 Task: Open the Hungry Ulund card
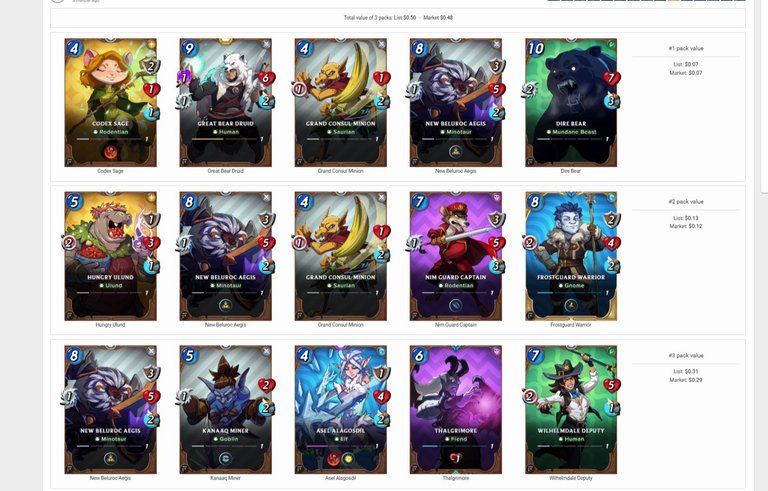pyautogui.click(x=111, y=256)
